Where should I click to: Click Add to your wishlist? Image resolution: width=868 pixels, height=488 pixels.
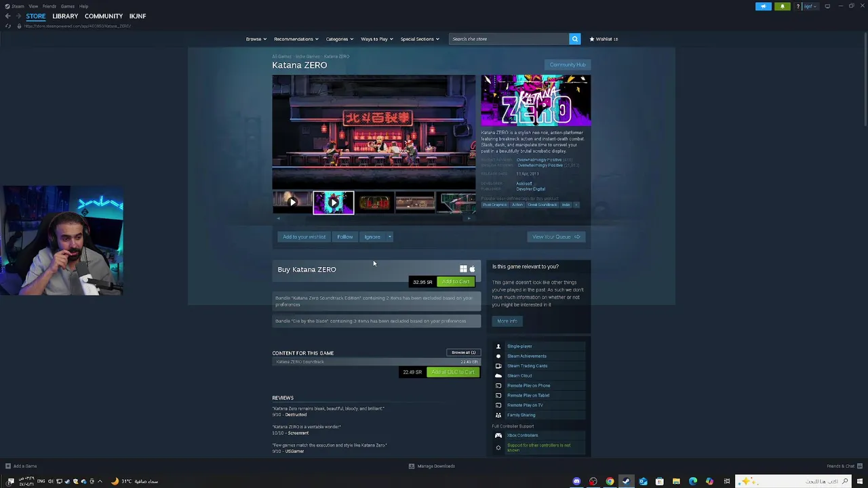coord(304,237)
